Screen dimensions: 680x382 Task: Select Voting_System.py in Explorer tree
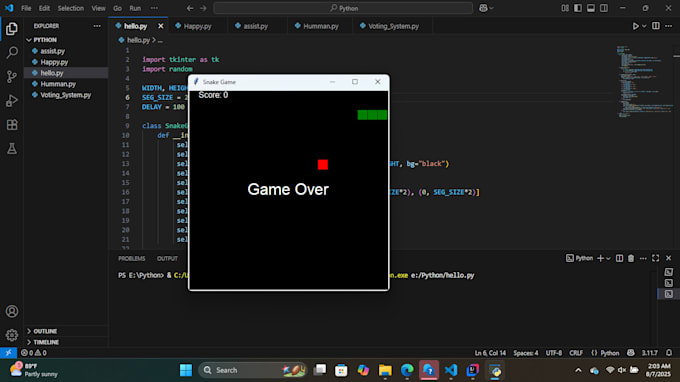(x=66, y=95)
